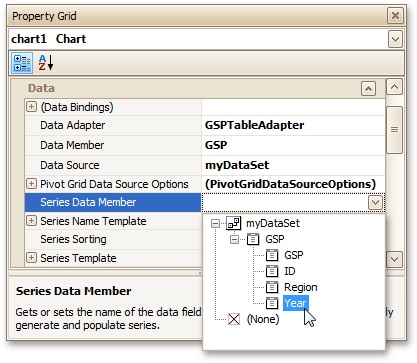The height and width of the screenshot is (363, 417).
Task: Click the myDataSet dataset icon
Action: (x=234, y=223)
